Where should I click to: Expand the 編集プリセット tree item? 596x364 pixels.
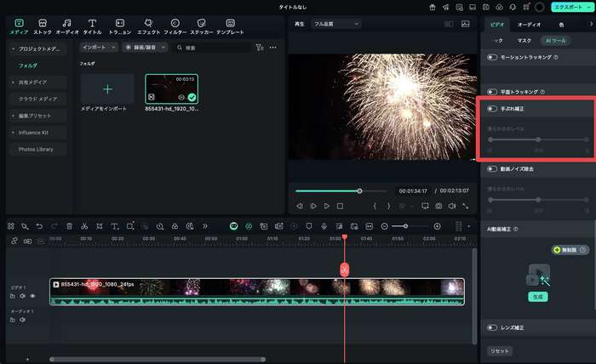pyautogui.click(x=14, y=116)
